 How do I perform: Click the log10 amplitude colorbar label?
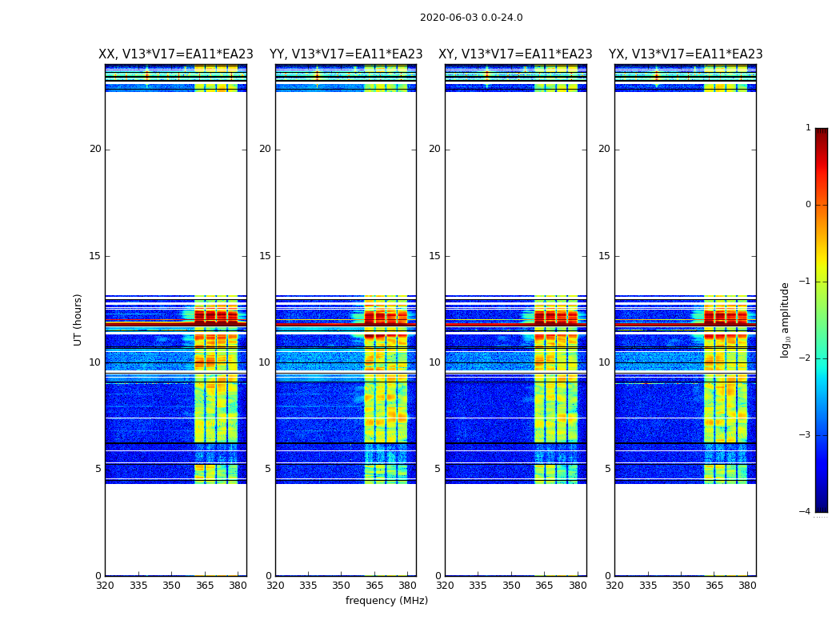(786, 319)
